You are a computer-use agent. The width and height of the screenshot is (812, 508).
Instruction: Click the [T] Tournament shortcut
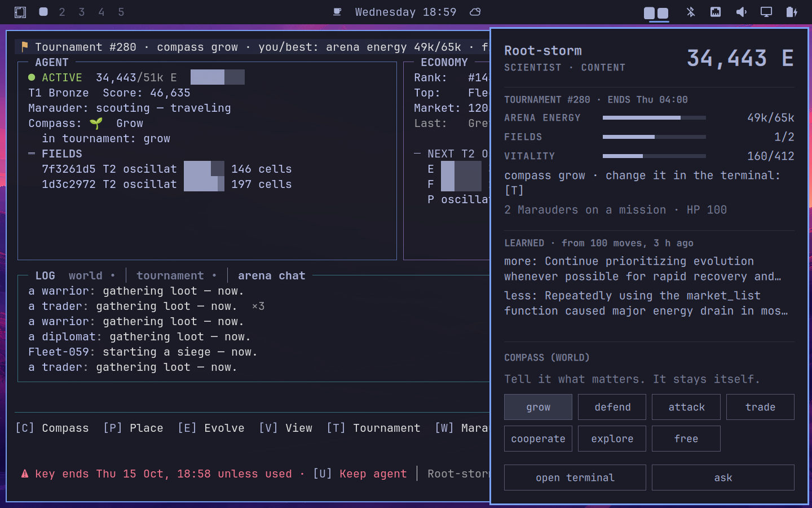pyautogui.click(x=373, y=428)
